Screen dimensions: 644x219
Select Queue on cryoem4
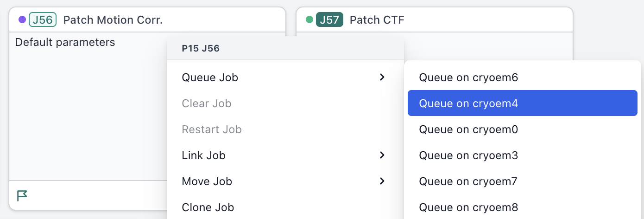click(468, 103)
